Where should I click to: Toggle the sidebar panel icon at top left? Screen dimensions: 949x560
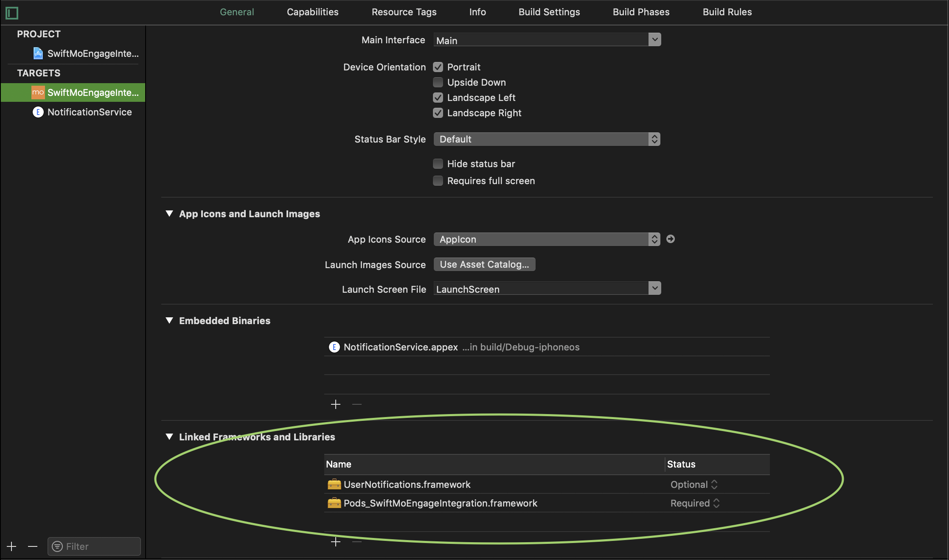12,13
